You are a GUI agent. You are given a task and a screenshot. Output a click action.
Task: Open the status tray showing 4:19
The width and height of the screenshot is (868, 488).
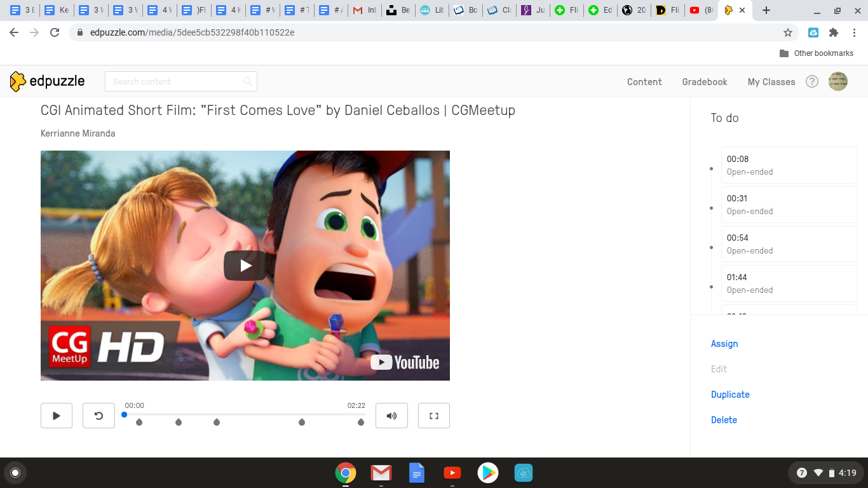click(x=826, y=473)
